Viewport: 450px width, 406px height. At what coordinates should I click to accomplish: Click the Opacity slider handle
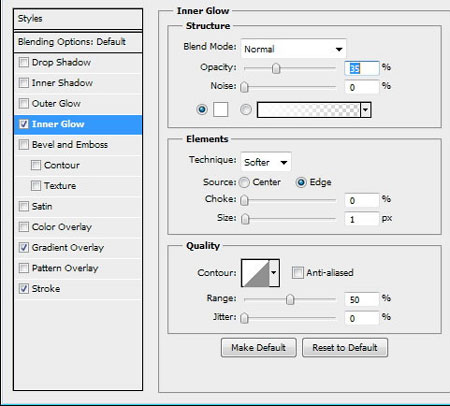pos(276,68)
